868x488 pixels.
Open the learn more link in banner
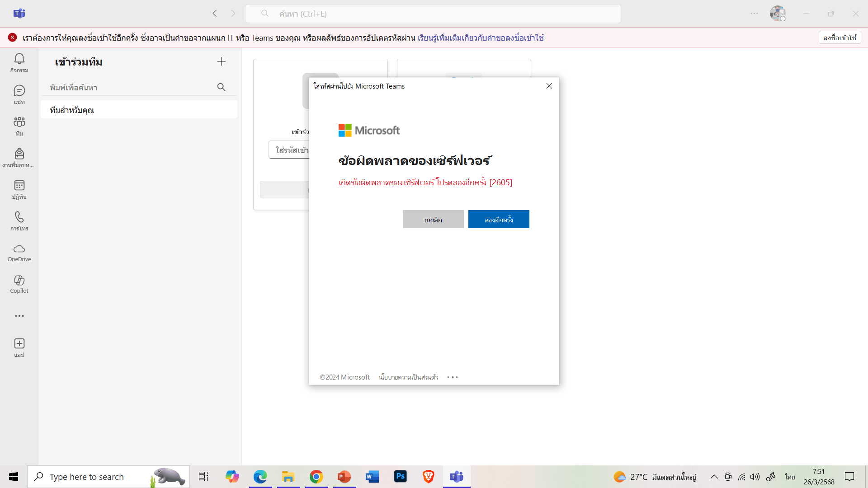480,38
